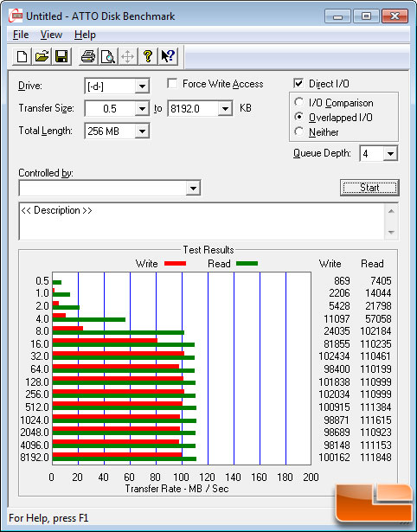Minimize the ATTO Disk Benchmark window
Screen dimensions: 417x532
[x=337, y=16]
